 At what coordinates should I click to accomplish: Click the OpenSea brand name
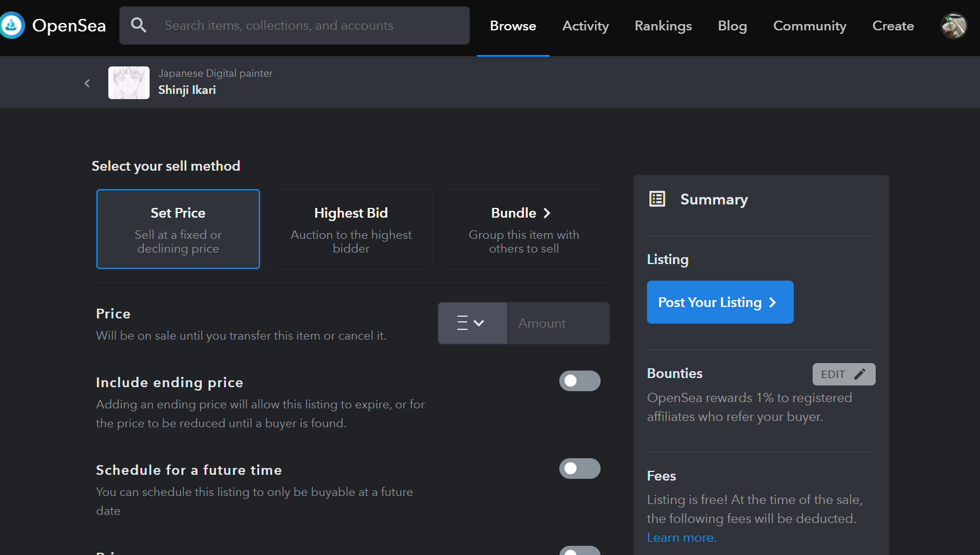pyautogui.click(x=69, y=25)
